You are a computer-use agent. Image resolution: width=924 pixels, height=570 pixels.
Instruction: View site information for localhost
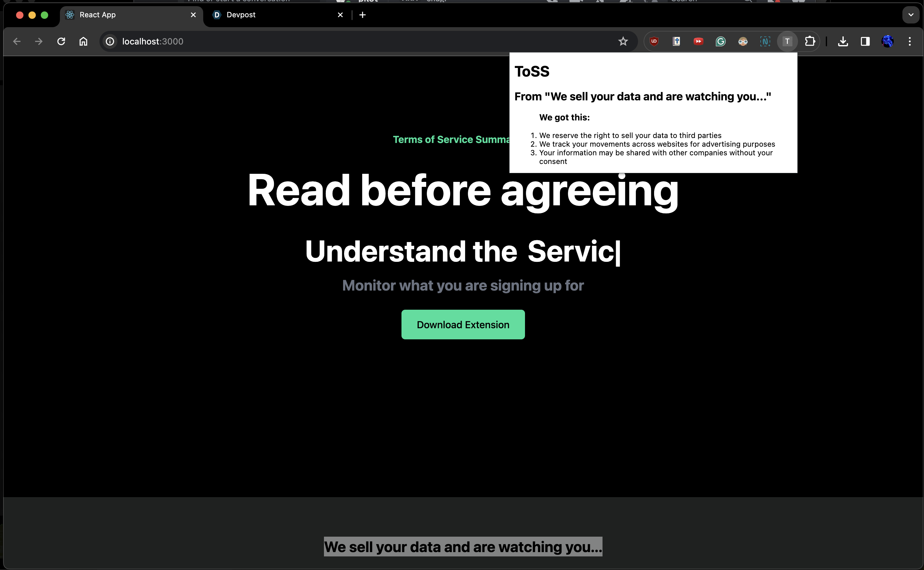coord(110,41)
